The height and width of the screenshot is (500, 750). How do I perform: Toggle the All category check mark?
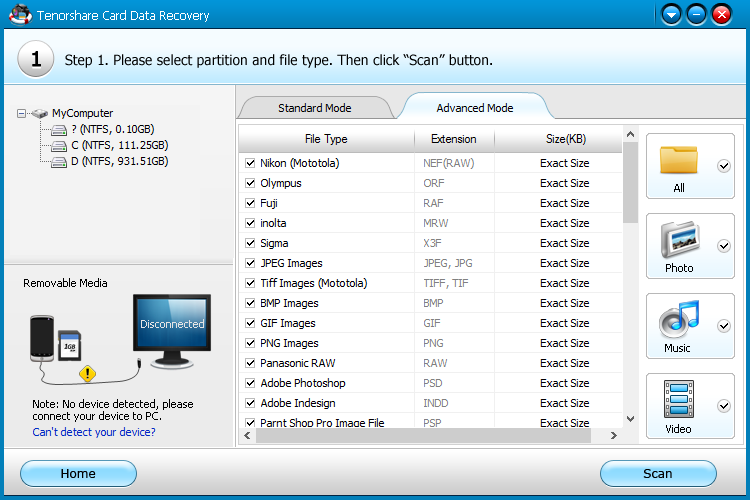point(724,166)
